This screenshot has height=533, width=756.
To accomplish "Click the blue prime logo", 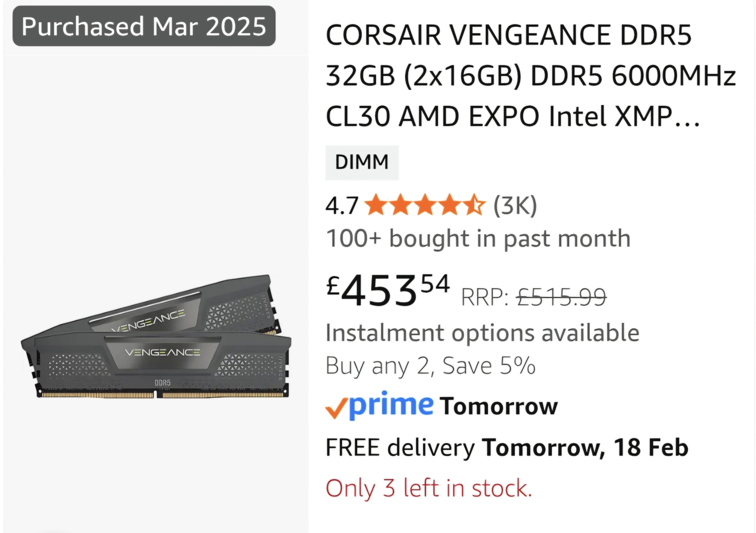I will click(x=391, y=405).
